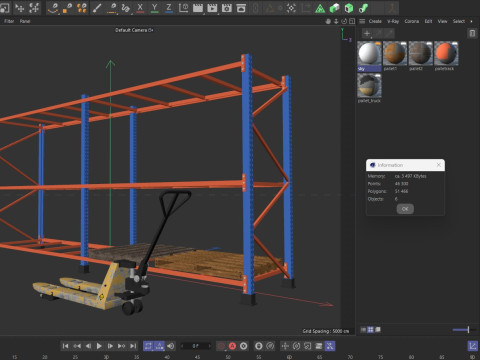Click Render View clapperboard icon
Image resolution: width=480 pixels, height=360 pixels.
[x=198, y=8]
